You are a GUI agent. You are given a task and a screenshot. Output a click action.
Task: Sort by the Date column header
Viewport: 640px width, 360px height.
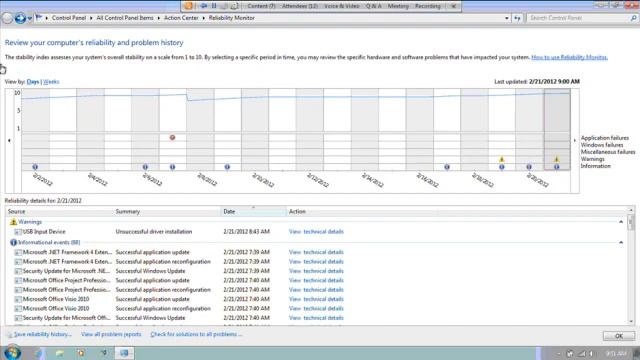point(253,211)
